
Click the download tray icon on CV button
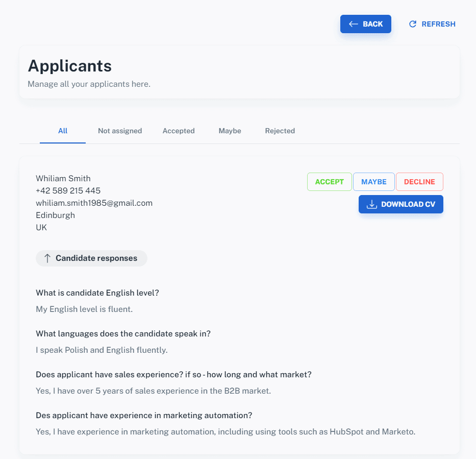point(371,204)
